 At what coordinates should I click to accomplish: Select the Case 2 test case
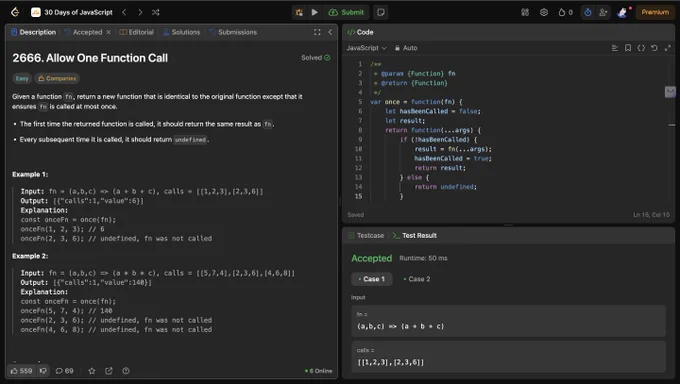tap(417, 279)
